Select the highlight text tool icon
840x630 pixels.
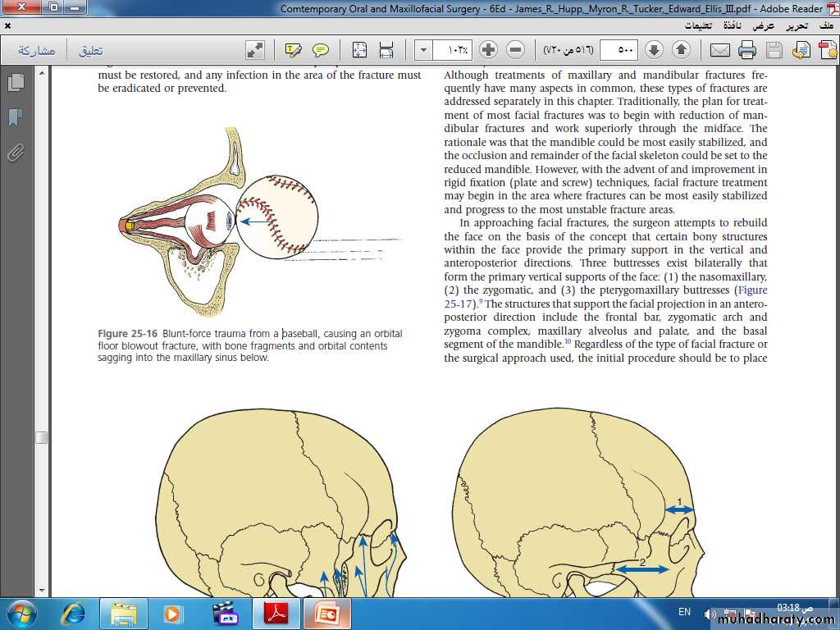pyautogui.click(x=293, y=50)
